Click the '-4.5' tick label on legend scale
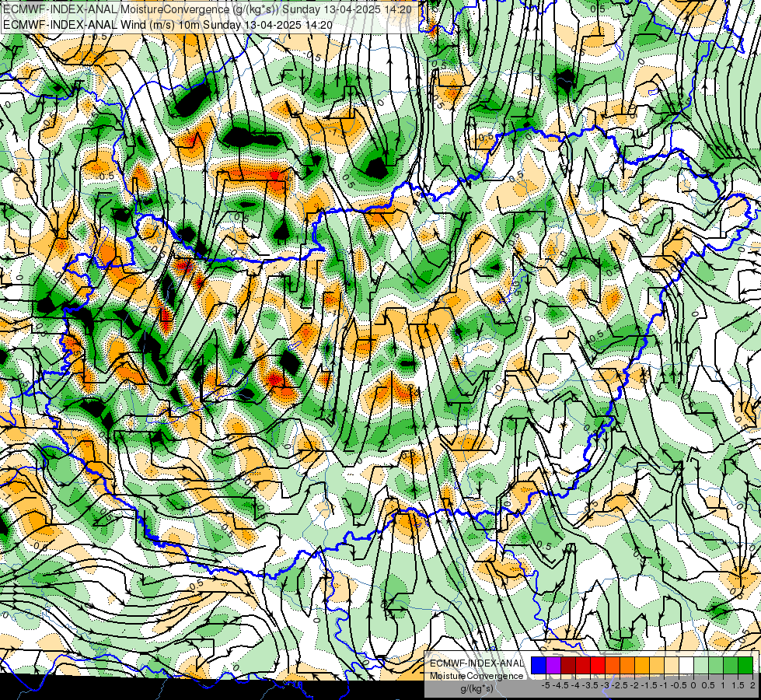This screenshot has width=761, height=700. (560, 685)
